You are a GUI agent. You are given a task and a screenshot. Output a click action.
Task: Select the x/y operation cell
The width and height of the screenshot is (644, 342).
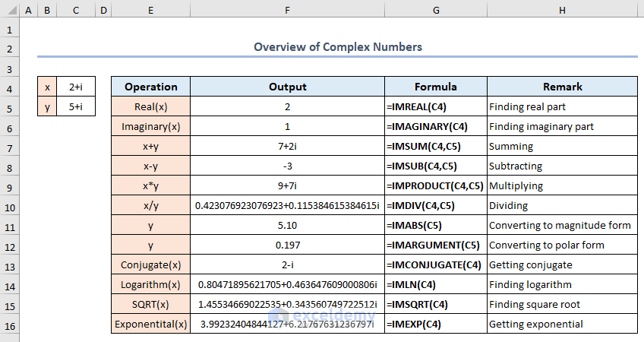click(x=150, y=205)
